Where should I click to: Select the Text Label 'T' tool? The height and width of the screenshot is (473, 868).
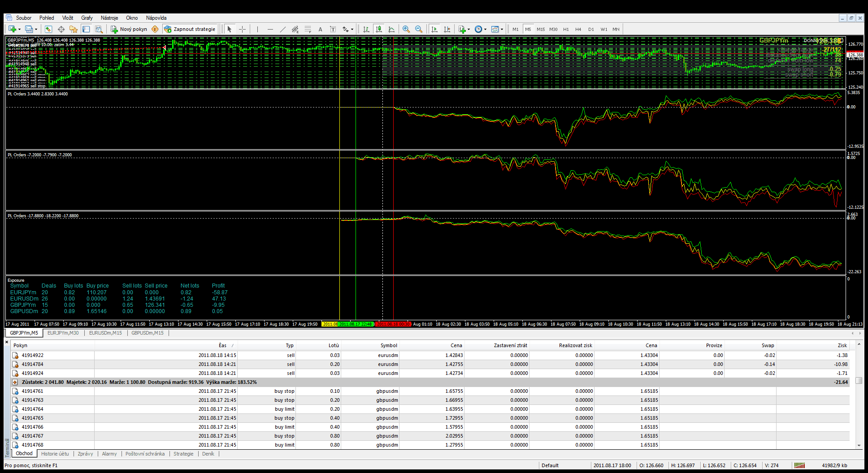point(333,29)
